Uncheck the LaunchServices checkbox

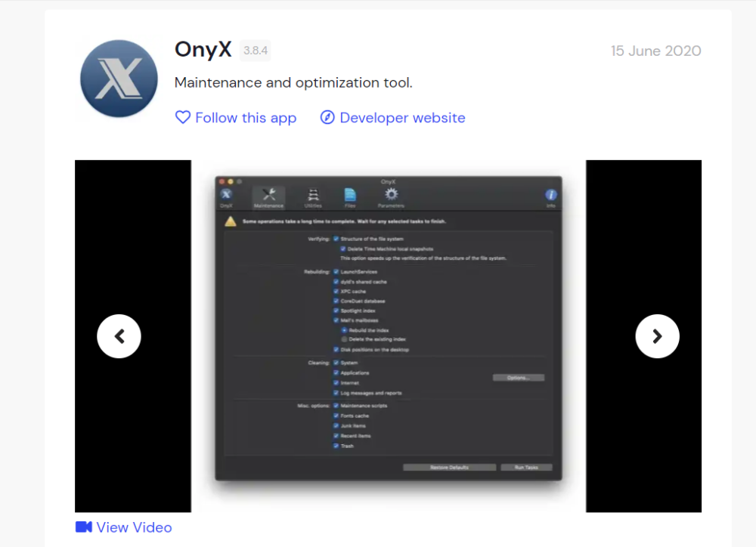point(336,271)
